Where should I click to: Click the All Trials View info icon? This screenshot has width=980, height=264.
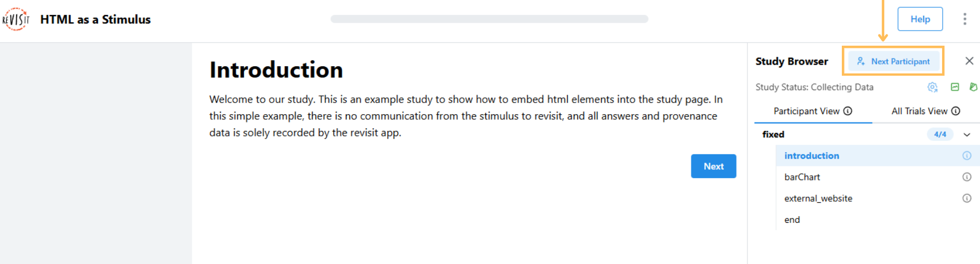tap(955, 111)
